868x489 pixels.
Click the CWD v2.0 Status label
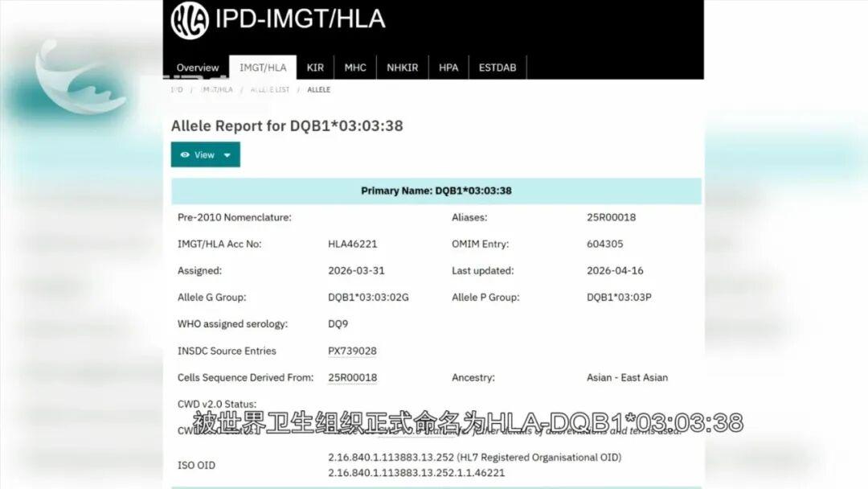[217, 404]
